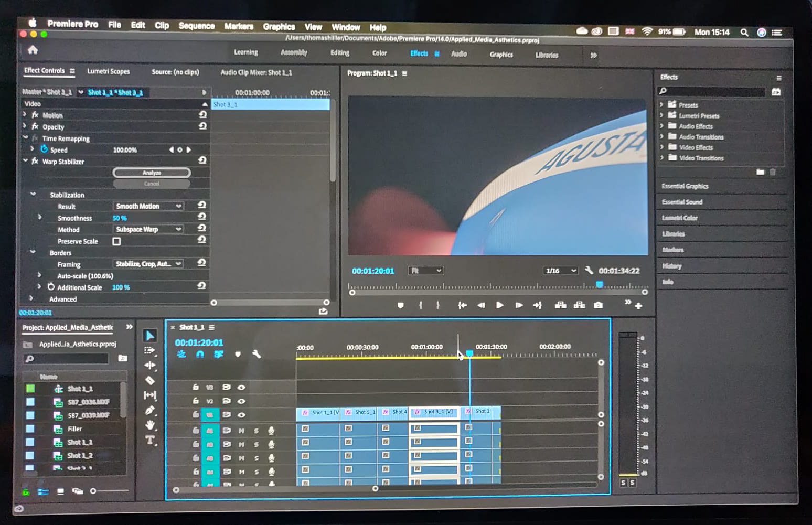Reset the Opacity effect
The width and height of the screenshot is (812, 525).
[x=202, y=126]
